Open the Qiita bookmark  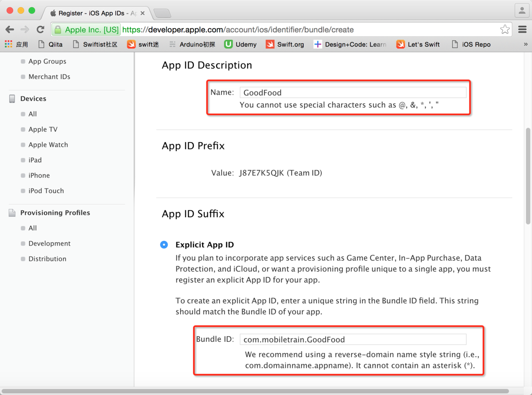pyautogui.click(x=51, y=44)
